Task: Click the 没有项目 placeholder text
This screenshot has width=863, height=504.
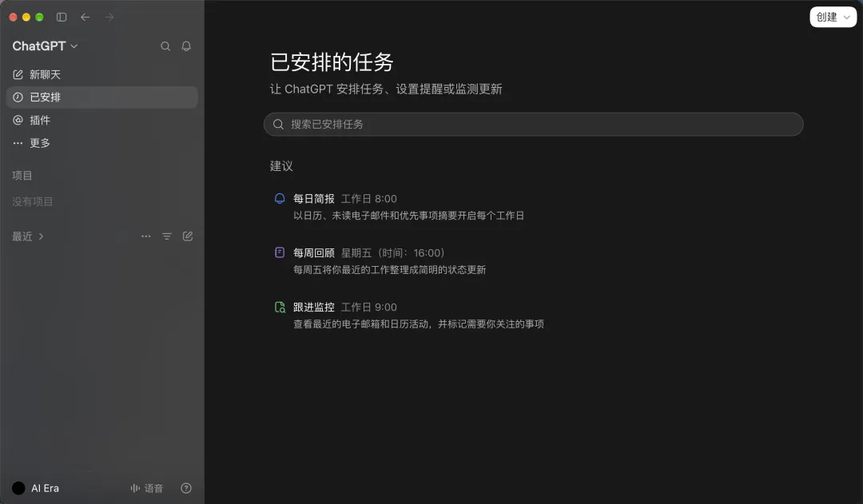Action: 33,201
